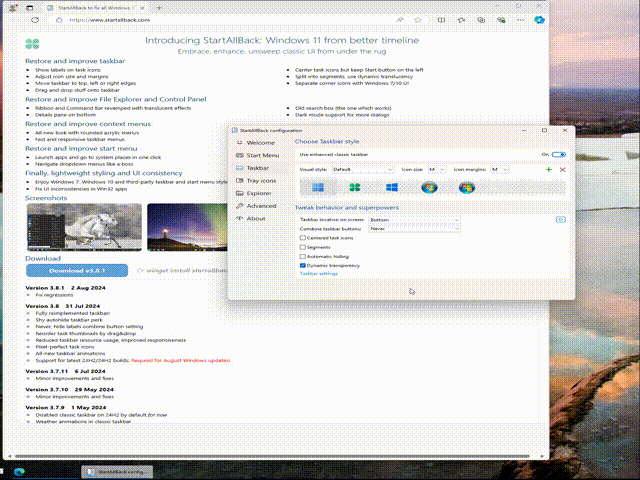Close the StartAllBack browser tab
Image resolution: width=640 pixels, height=480 pixels.
(x=142, y=8)
